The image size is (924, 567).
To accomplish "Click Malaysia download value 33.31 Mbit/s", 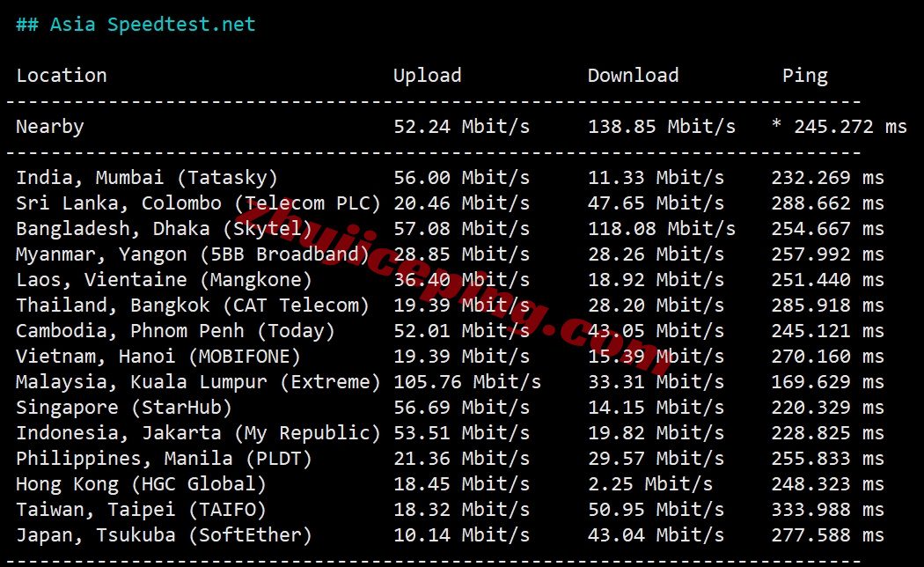I will (x=656, y=382).
